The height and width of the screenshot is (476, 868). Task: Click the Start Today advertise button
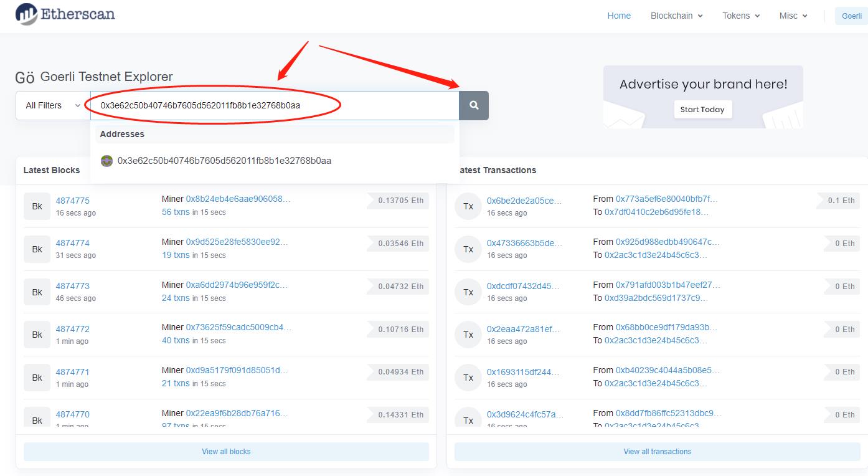(702, 110)
